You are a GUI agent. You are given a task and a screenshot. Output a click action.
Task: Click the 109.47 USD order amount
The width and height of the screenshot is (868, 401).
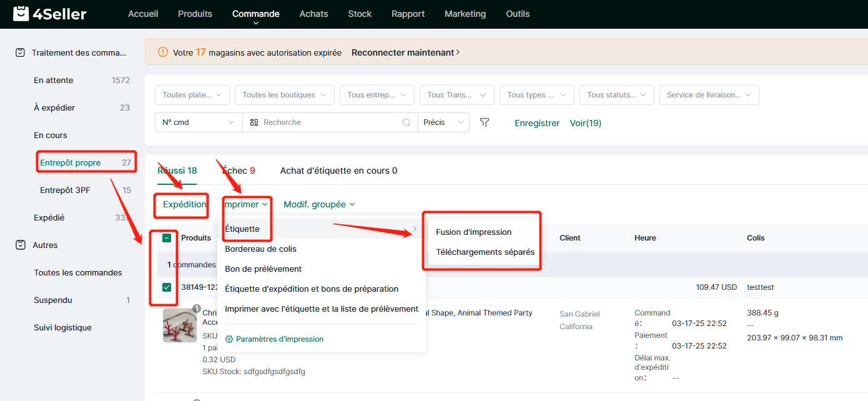coord(716,287)
